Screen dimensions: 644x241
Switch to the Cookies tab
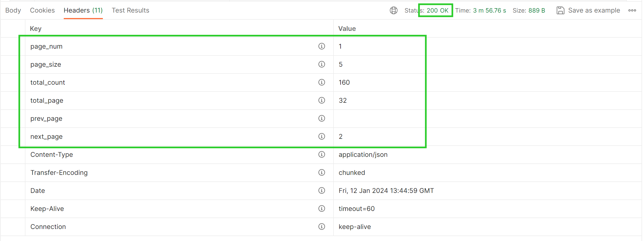[x=42, y=10]
